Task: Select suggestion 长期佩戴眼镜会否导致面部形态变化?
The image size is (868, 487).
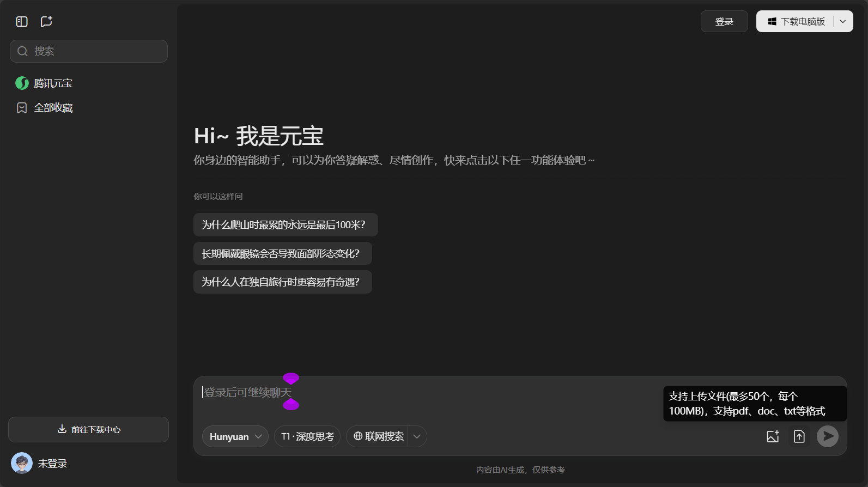Action: click(283, 254)
